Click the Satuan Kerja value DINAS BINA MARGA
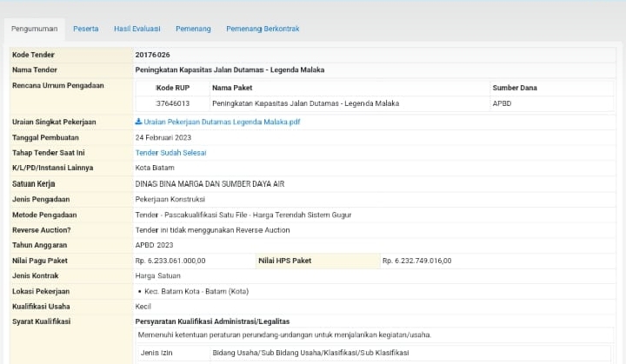 210,183
